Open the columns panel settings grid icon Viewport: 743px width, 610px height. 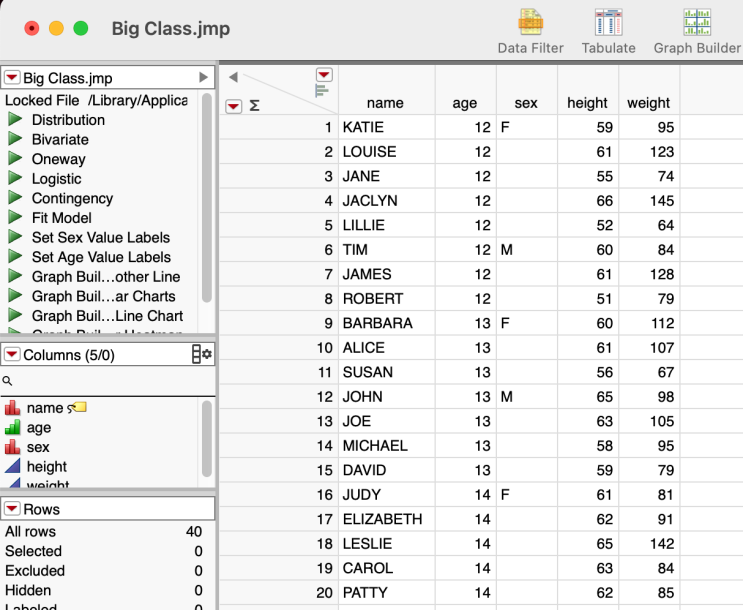(x=201, y=355)
